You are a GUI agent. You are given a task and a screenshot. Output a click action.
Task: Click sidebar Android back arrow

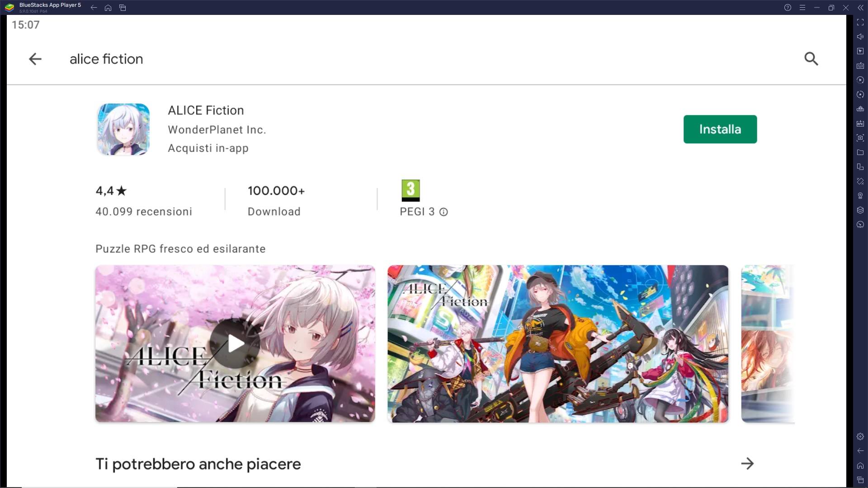point(860,451)
